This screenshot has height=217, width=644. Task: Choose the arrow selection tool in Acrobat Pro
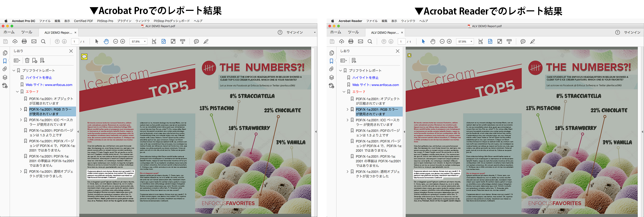coord(97,41)
